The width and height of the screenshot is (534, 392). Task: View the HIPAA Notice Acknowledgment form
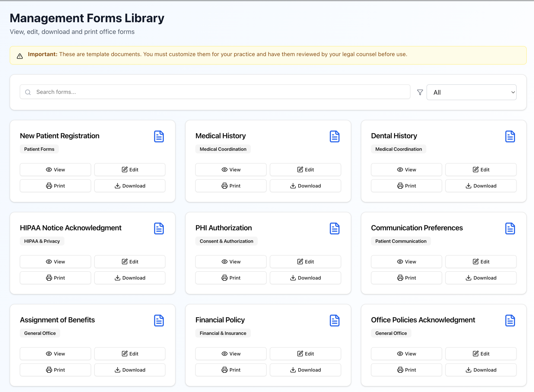[x=55, y=261]
